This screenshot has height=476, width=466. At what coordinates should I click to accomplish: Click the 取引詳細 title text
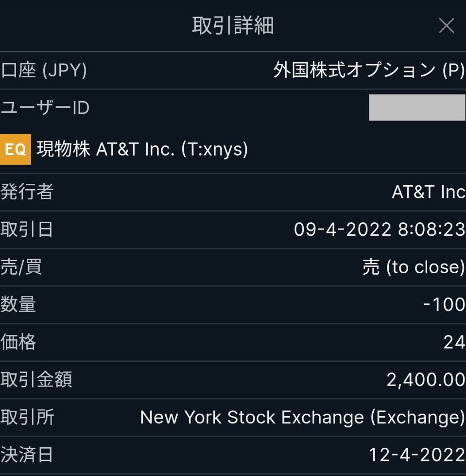pyautogui.click(x=233, y=26)
